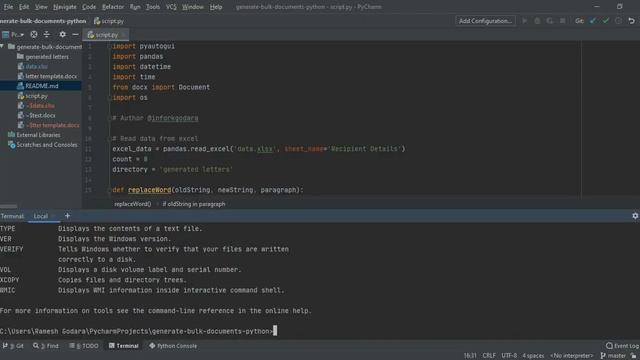This screenshot has width=640, height=360.
Task: Open Project panel gear options
Action: click(x=62, y=35)
